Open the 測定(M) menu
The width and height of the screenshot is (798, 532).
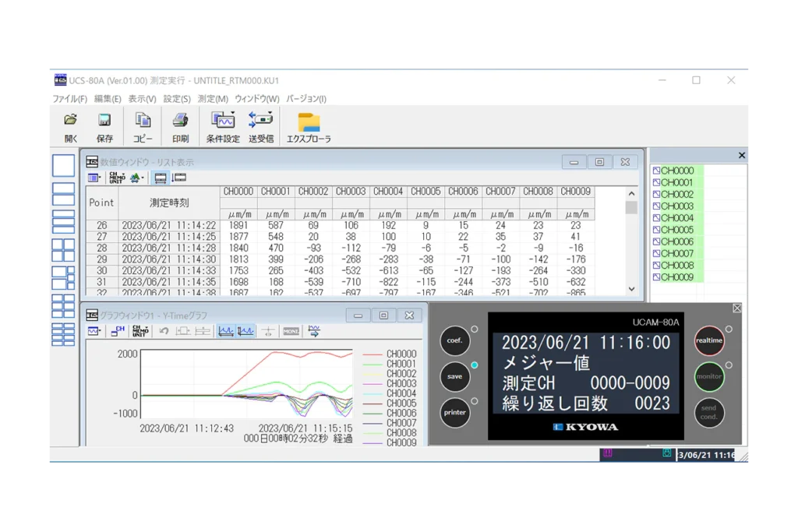[x=213, y=99]
